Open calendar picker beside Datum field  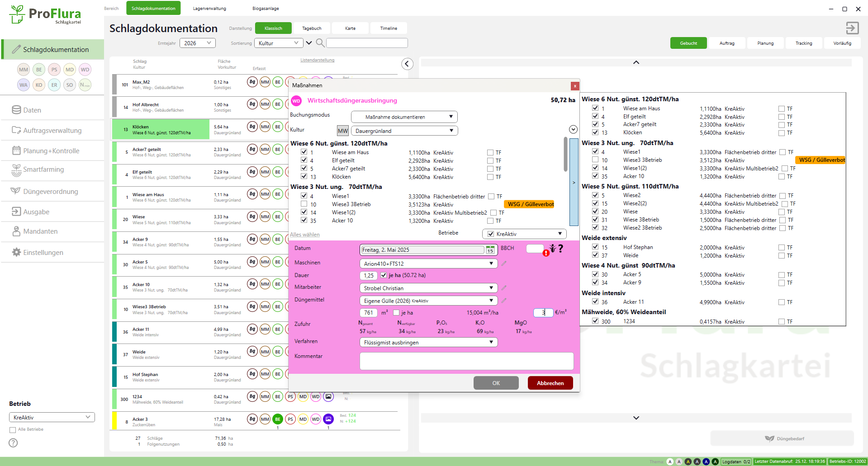pos(490,250)
